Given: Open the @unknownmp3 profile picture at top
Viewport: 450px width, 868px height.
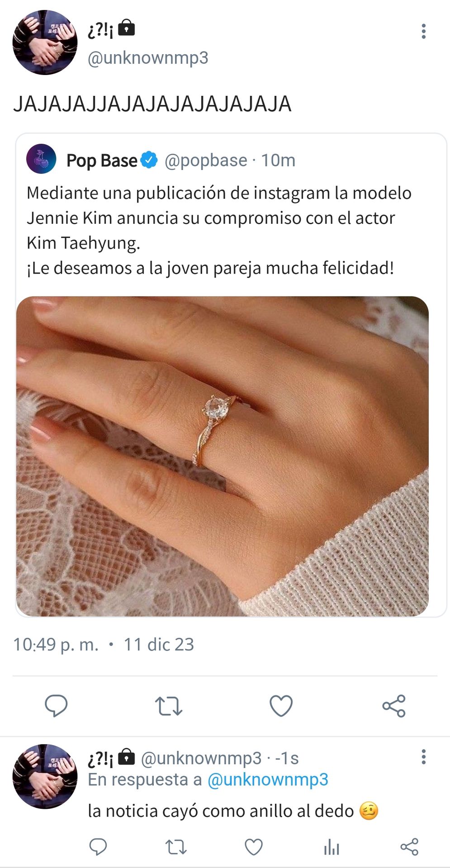Looking at the screenshot, I should (x=45, y=42).
